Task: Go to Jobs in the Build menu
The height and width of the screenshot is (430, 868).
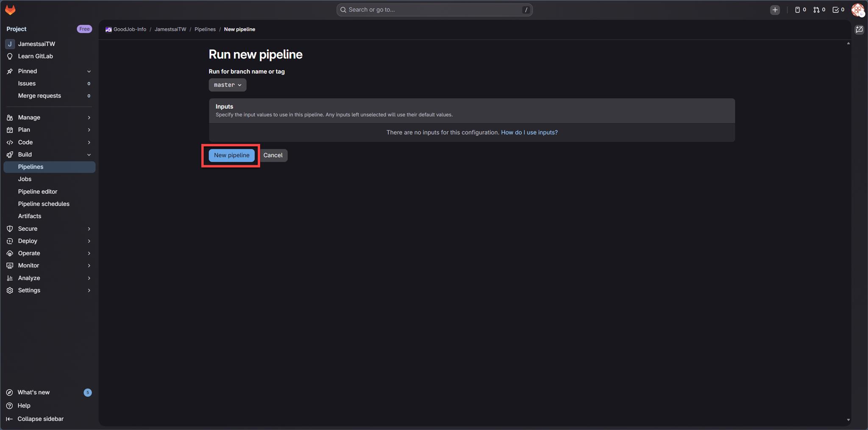Action: click(25, 179)
